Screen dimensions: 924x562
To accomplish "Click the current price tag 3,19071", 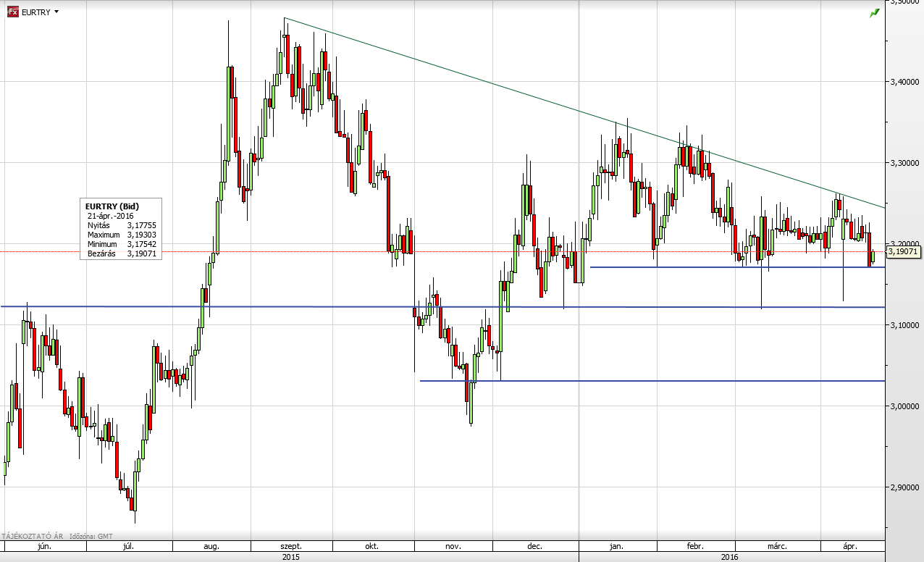I will (x=904, y=251).
